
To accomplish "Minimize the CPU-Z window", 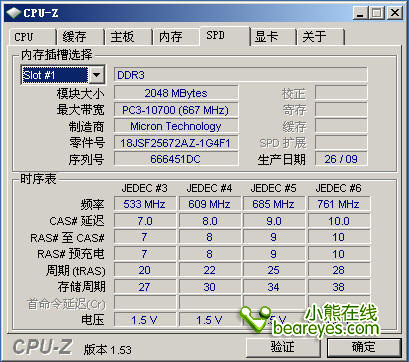I will click(360, 13).
